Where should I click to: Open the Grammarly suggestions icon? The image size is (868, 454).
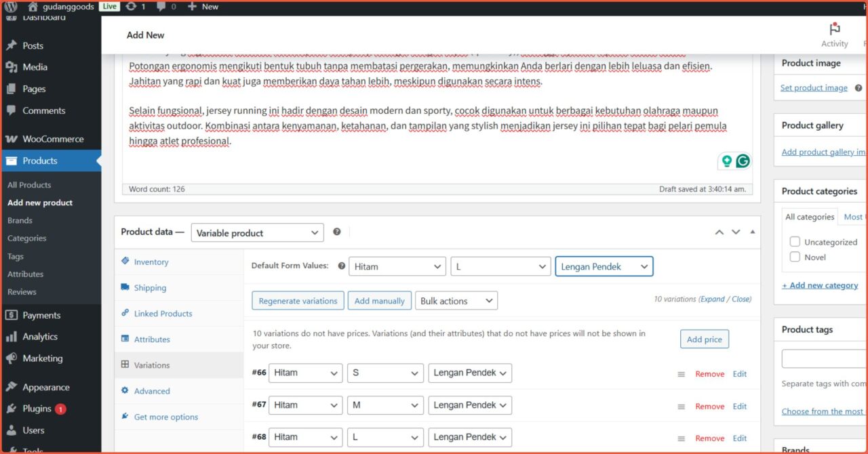[x=743, y=161]
